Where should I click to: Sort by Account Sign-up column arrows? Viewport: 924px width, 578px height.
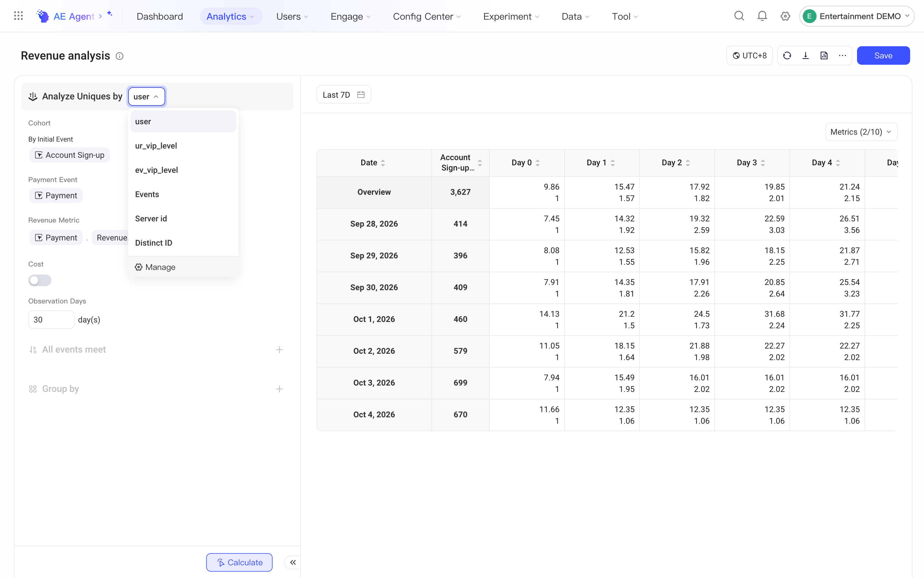pyautogui.click(x=480, y=163)
